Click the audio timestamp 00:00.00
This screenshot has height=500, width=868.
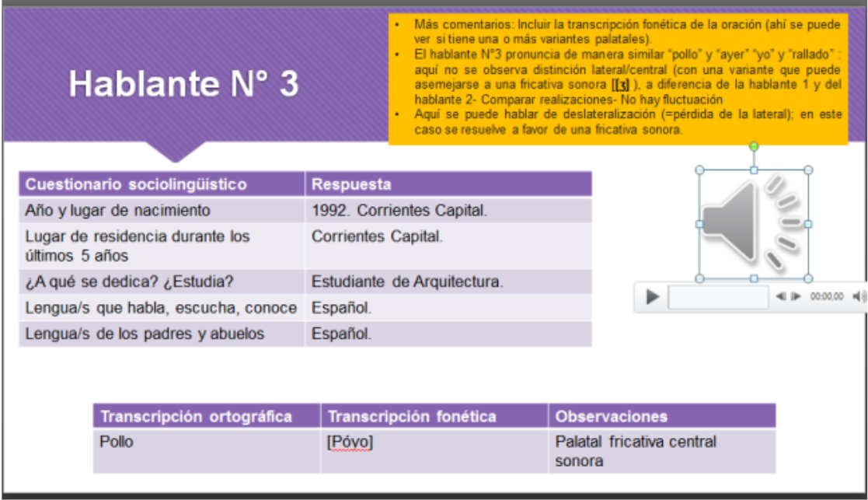tap(827, 296)
